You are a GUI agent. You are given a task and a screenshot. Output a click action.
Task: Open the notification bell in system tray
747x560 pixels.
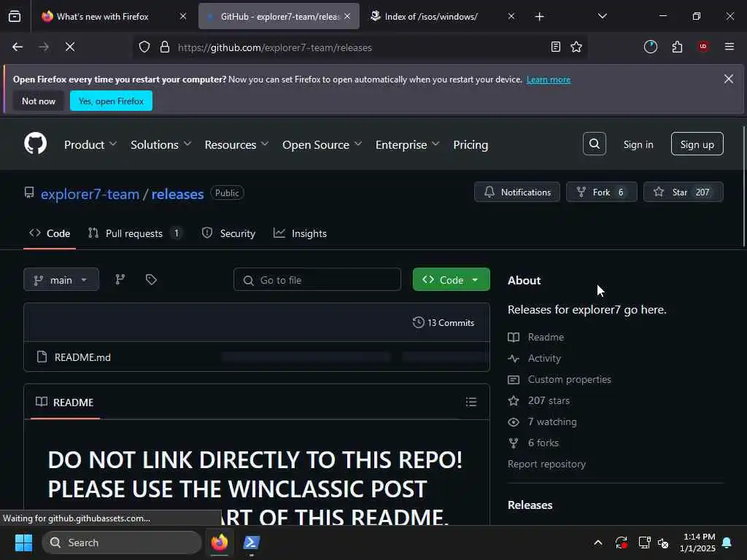click(727, 542)
